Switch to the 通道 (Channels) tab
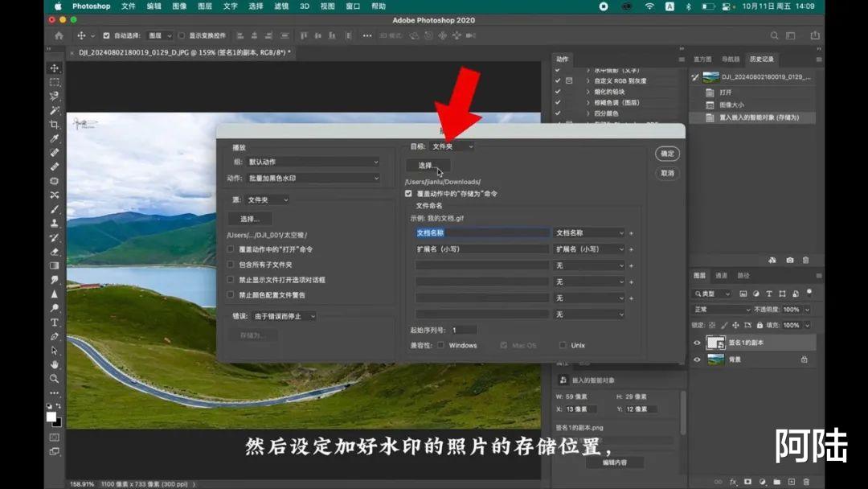 (721, 276)
